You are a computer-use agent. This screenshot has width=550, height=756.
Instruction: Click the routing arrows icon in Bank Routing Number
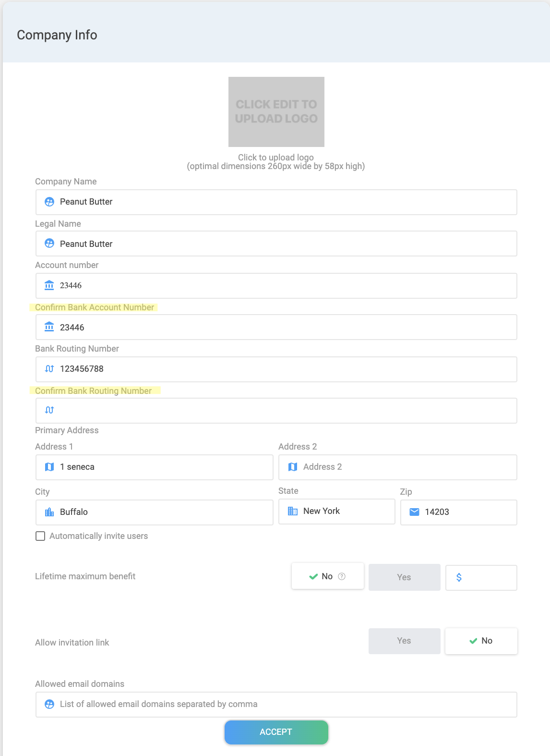[x=49, y=369]
